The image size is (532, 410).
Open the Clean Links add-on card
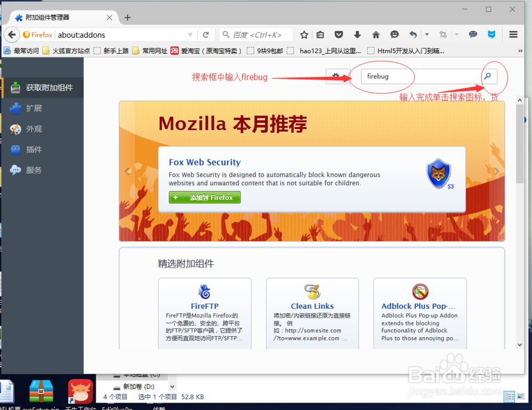pos(312,313)
